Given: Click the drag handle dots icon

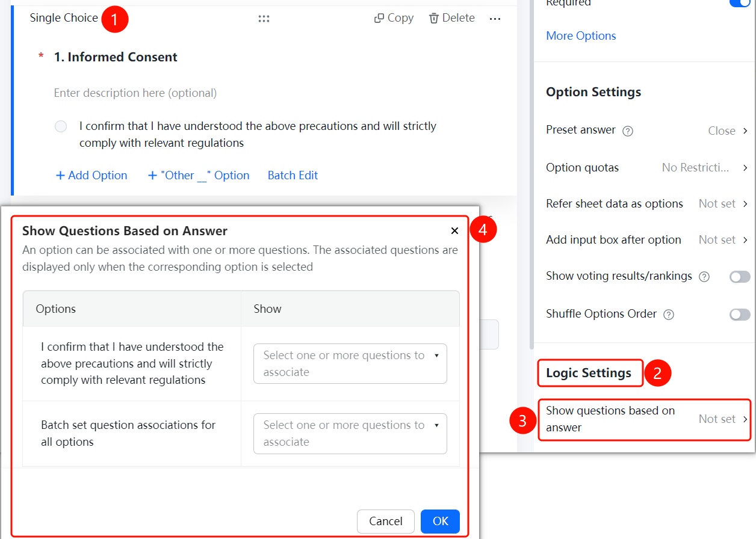Looking at the screenshot, I should (x=264, y=19).
